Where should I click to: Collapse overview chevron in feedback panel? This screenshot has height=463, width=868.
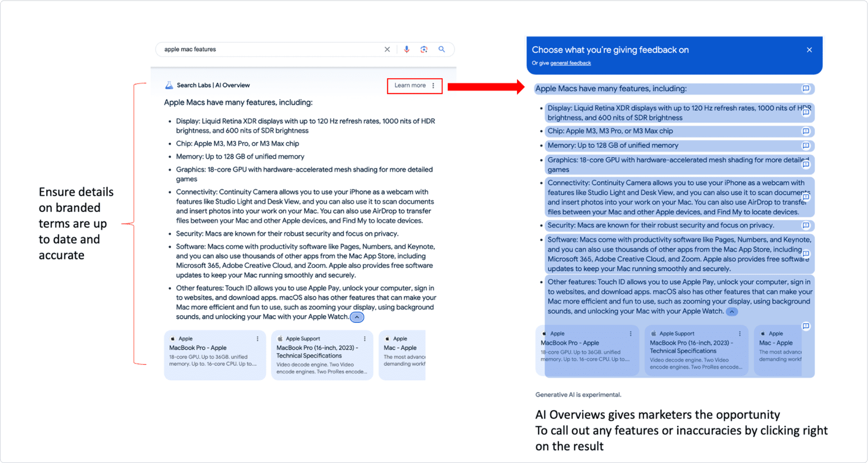(732, 312)
